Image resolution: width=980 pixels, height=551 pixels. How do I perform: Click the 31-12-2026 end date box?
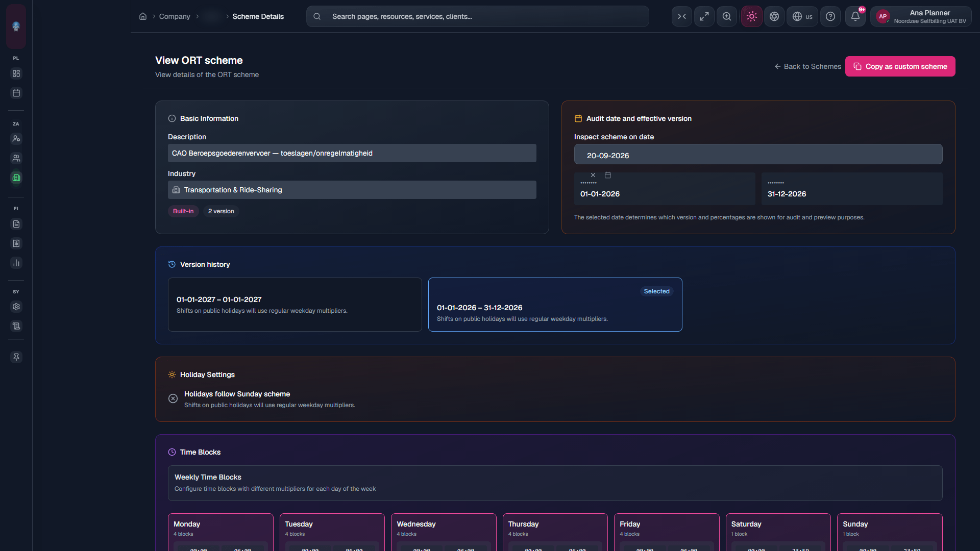pos(852,189)
